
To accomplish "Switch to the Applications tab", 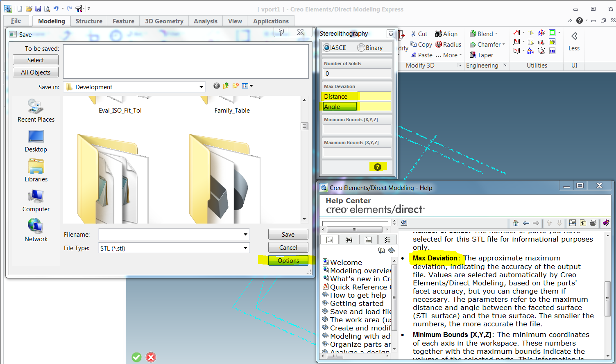I will (x=271, y=21).
